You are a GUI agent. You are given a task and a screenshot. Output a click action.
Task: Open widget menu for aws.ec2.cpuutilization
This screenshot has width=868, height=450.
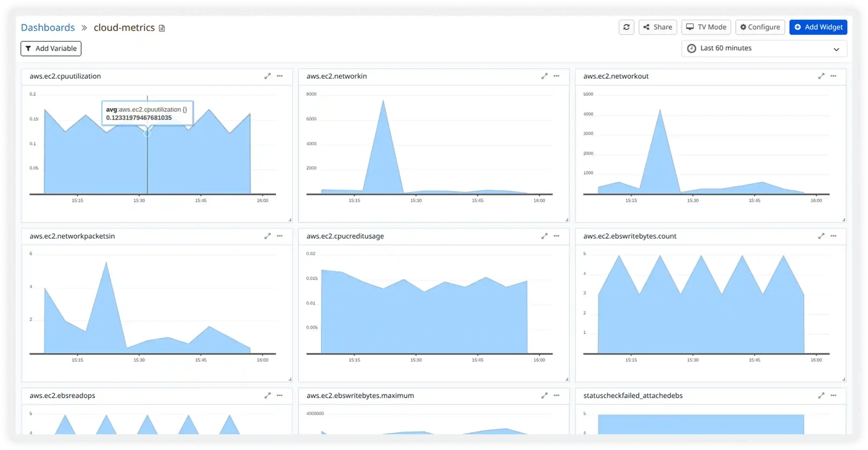tap(280, 76)
